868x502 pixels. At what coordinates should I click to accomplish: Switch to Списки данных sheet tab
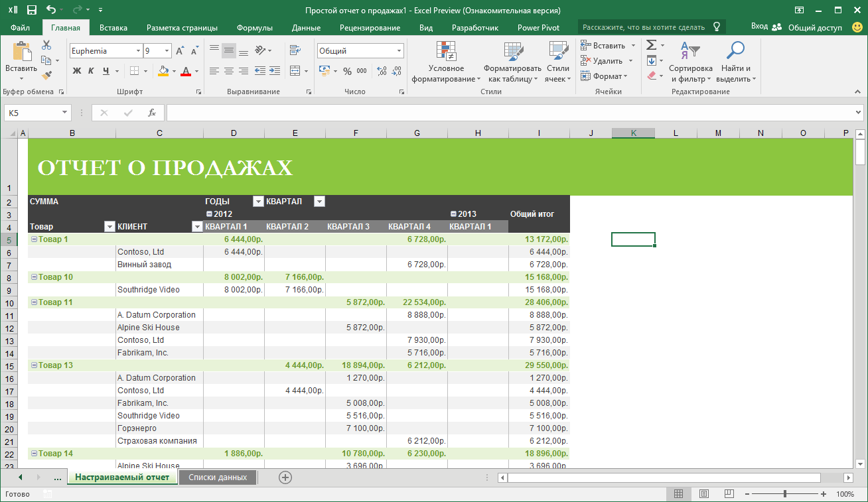(x=218, y=477)
